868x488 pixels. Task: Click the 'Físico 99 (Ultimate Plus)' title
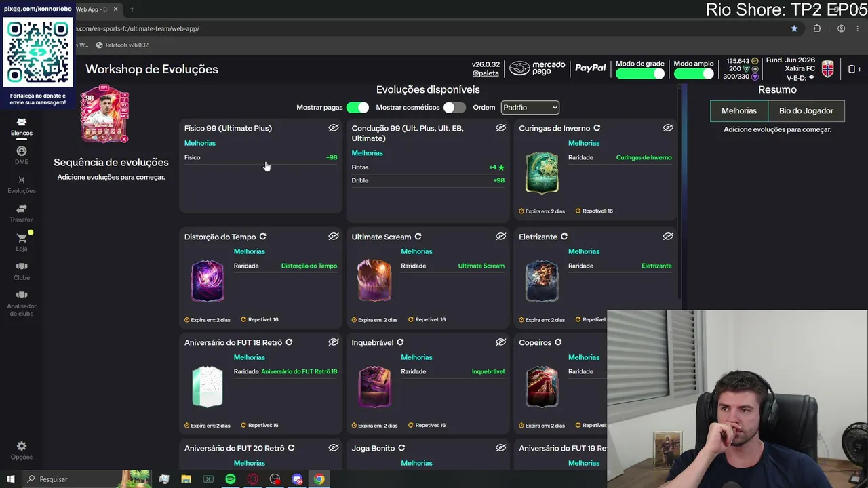point(228,128)
